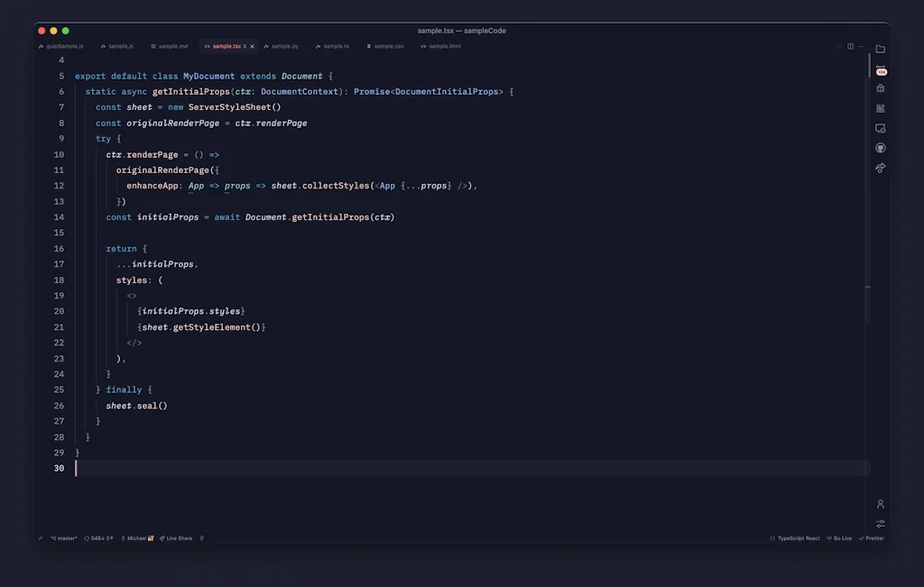Open the GitHub icon in the right sidebar
Screen dimensions: 924x587
[x=881, y=147]
